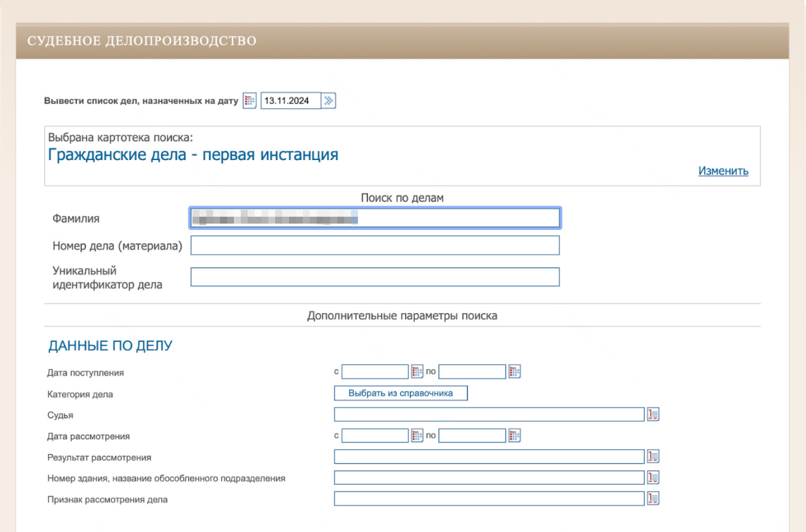Open calendar for Дата рассмотрения end date
This screenshot has height=532, width=806.
514,436
